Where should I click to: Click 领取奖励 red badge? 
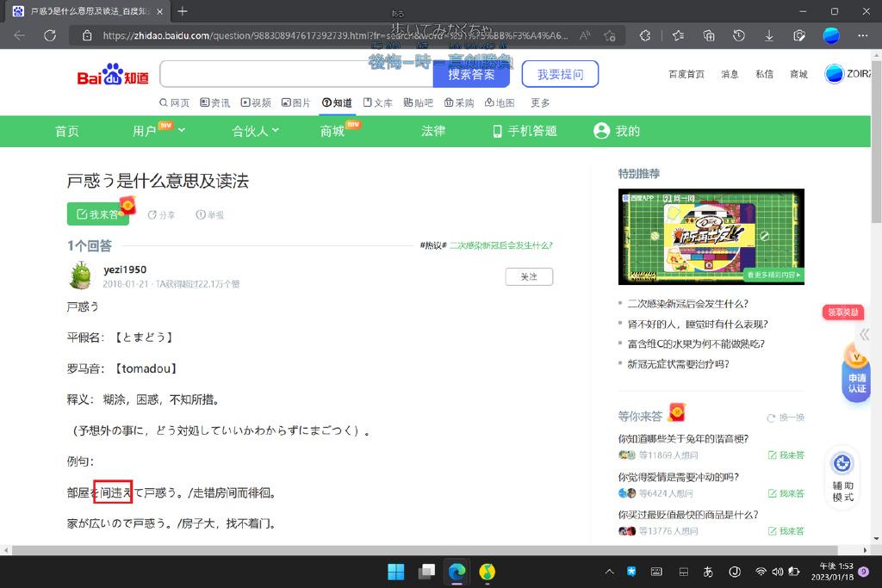(x=842, y=312)
